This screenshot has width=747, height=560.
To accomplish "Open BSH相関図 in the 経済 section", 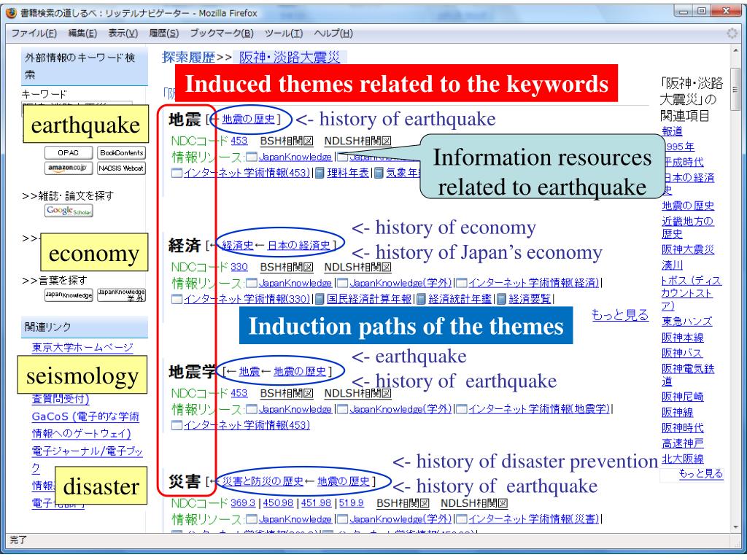I will point(287,267).
